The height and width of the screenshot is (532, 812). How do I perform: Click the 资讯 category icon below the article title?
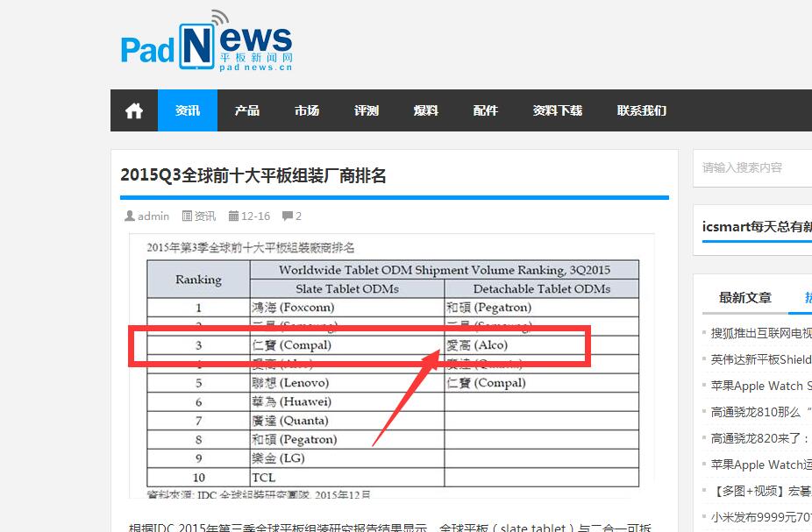[187, 216]
